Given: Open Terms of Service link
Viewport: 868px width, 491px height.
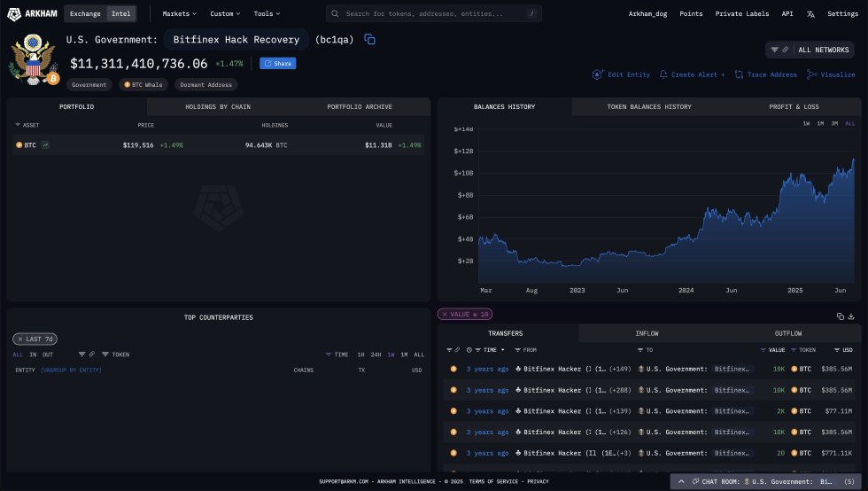Looking at the screenshot, I should tap(493, 481).
